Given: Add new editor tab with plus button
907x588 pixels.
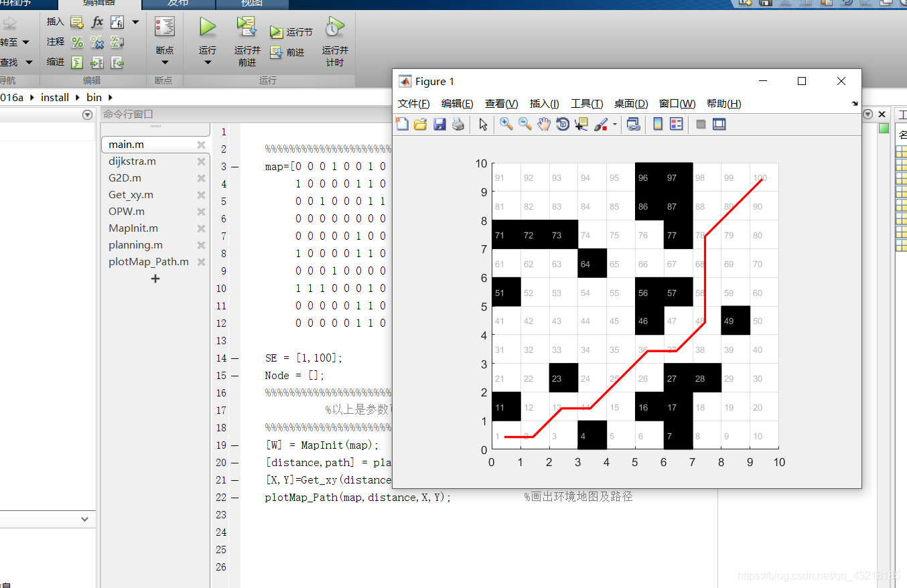Looking at the screenshot, I should (x=155, y=279).
